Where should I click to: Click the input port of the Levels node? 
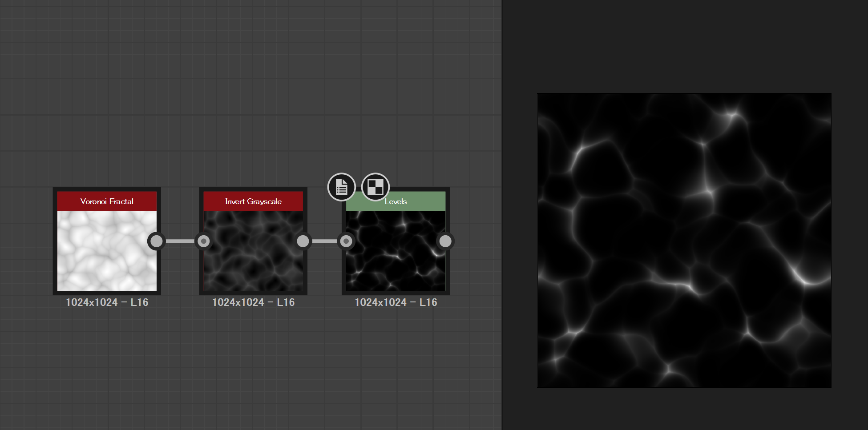pos(347,241)
